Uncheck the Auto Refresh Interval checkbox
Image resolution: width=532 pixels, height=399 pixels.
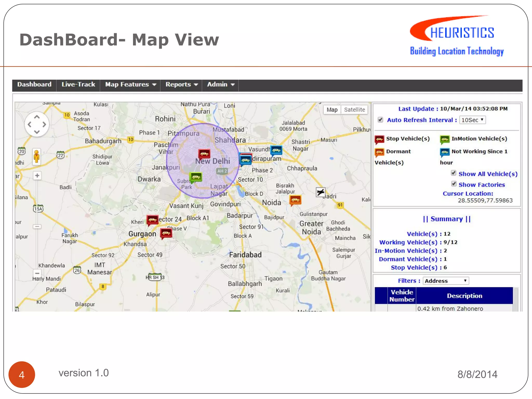pos(380,120)
